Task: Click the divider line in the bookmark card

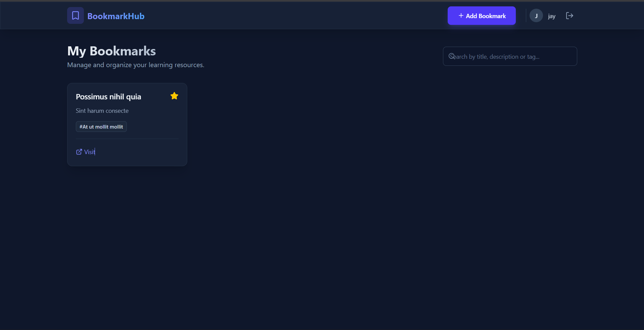Action: tap(127, 139)
